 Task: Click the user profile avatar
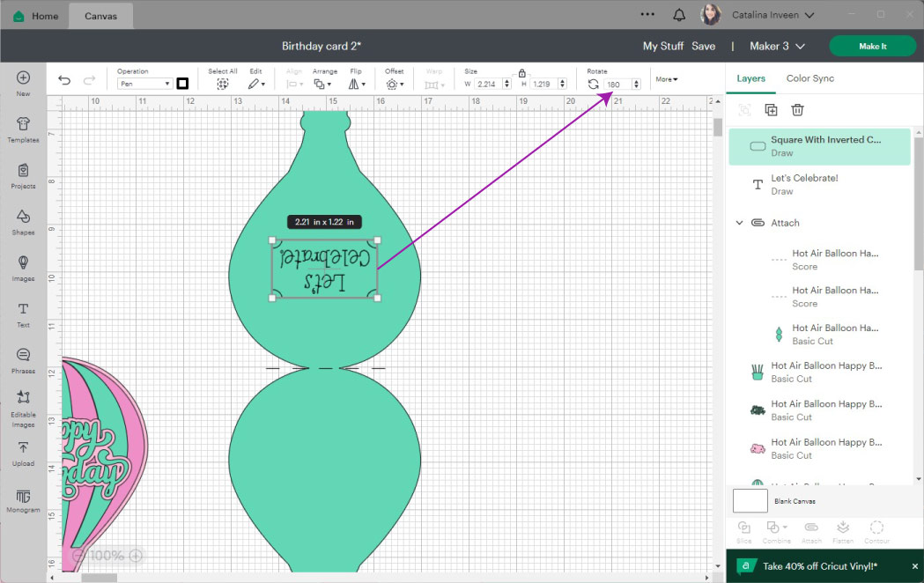711,15
